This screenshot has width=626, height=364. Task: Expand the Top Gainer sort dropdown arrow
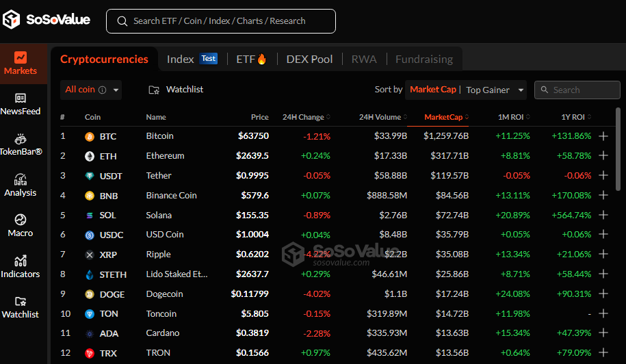(x=521, y=90)
